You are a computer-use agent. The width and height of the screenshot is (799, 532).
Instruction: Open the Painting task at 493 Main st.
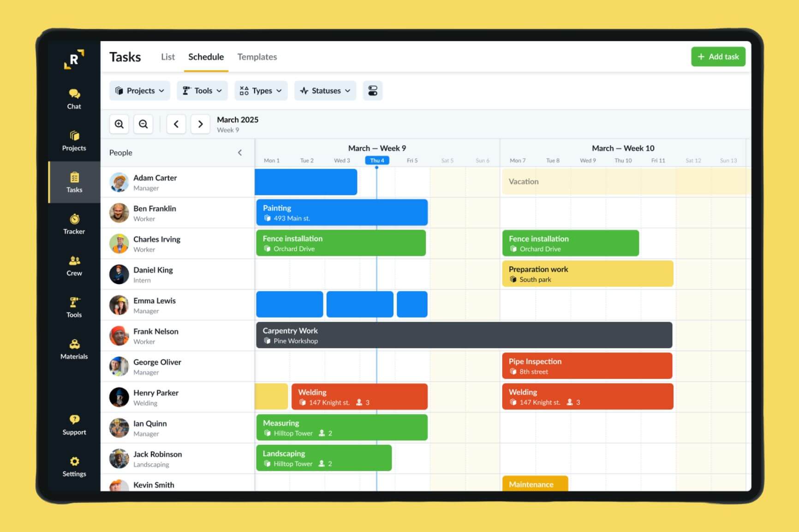tap(342, 213)
